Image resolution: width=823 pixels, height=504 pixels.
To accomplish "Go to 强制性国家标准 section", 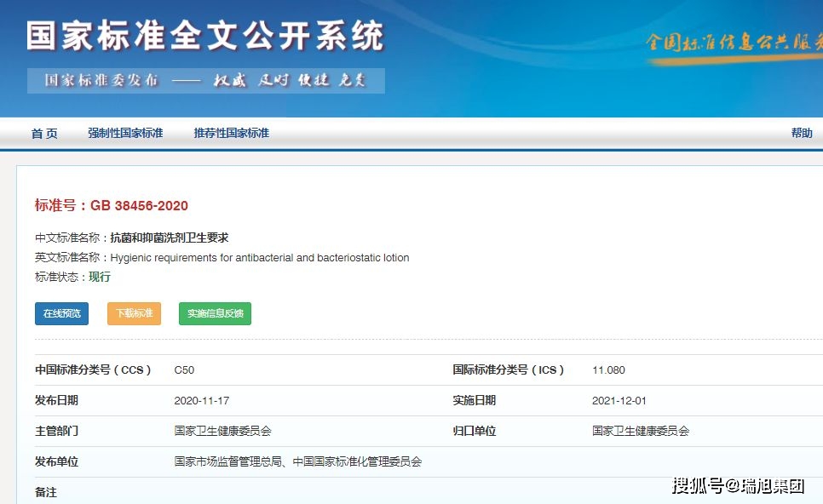I will (x=125, y=133).
